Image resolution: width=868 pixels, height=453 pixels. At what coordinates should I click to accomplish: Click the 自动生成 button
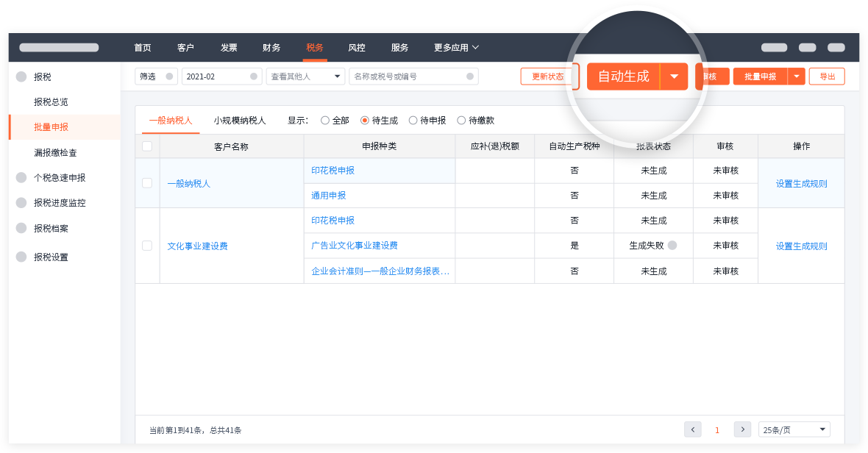[x=623, y=76]
